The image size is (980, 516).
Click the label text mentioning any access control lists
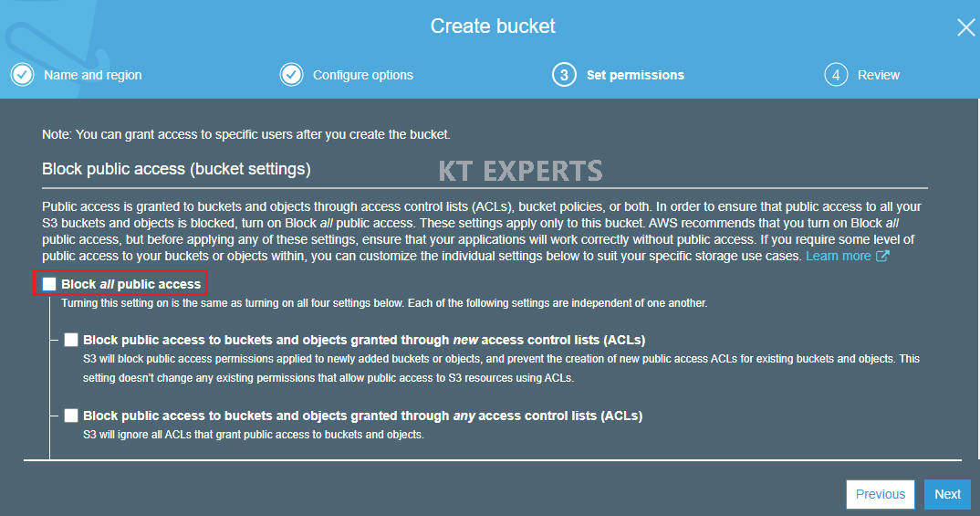pos(362,416)
